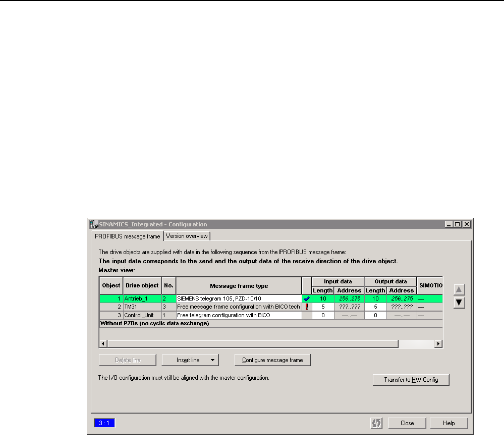Click the red exclamation mark in the TM31 row

(x=307, y=307)
